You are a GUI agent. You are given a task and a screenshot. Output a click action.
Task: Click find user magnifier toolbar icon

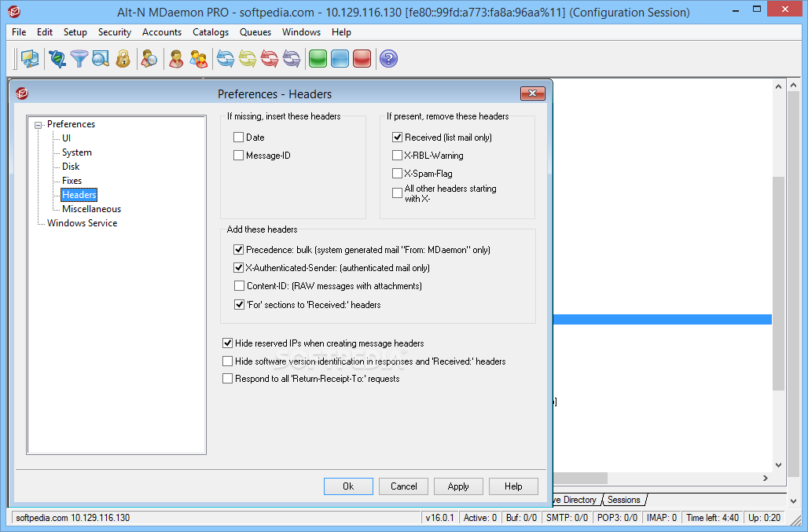[x=149, y=59]
